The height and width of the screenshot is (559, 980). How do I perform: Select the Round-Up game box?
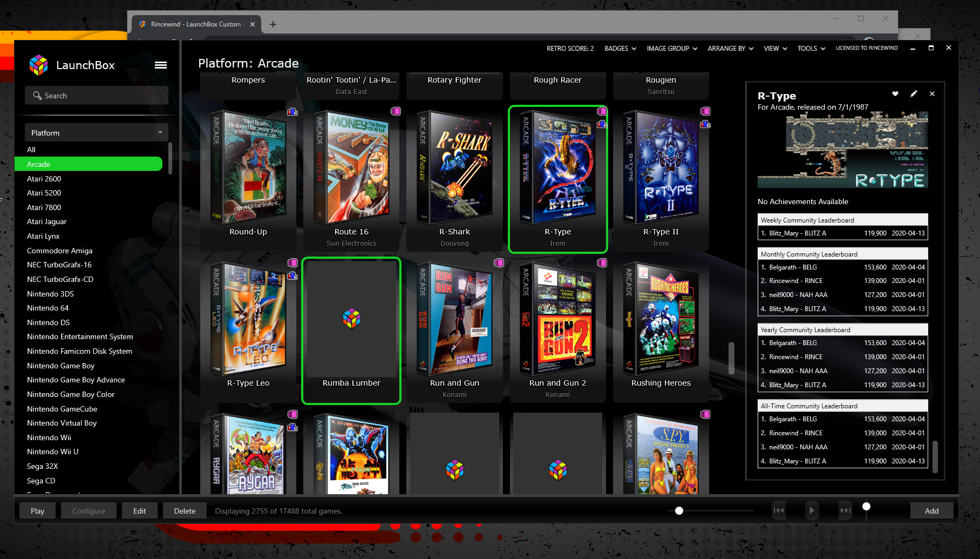point(248,179)
